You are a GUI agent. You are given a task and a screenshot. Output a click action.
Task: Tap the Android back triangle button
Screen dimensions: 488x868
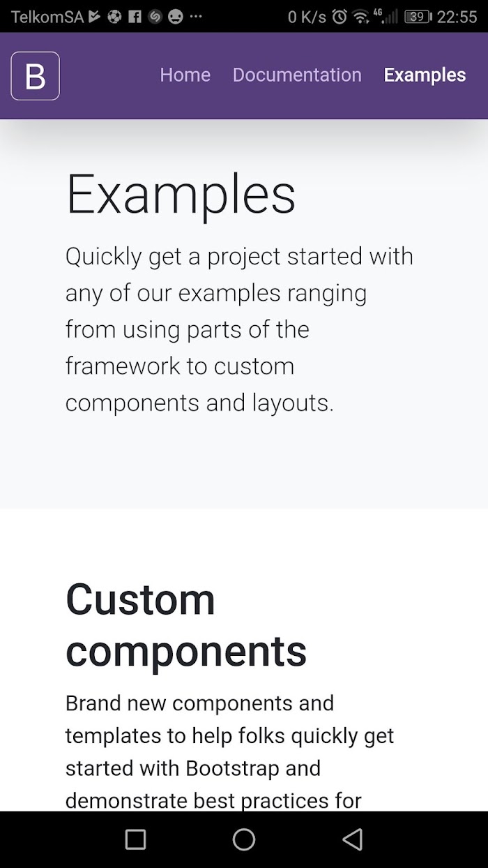[353, 839]
